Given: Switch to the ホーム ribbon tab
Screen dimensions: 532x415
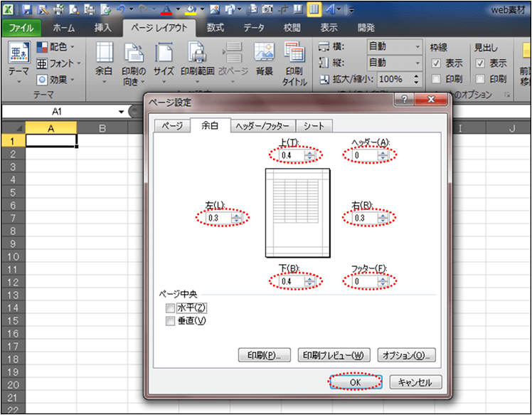Looking at the screenshot, I should (x=63, y=28).
